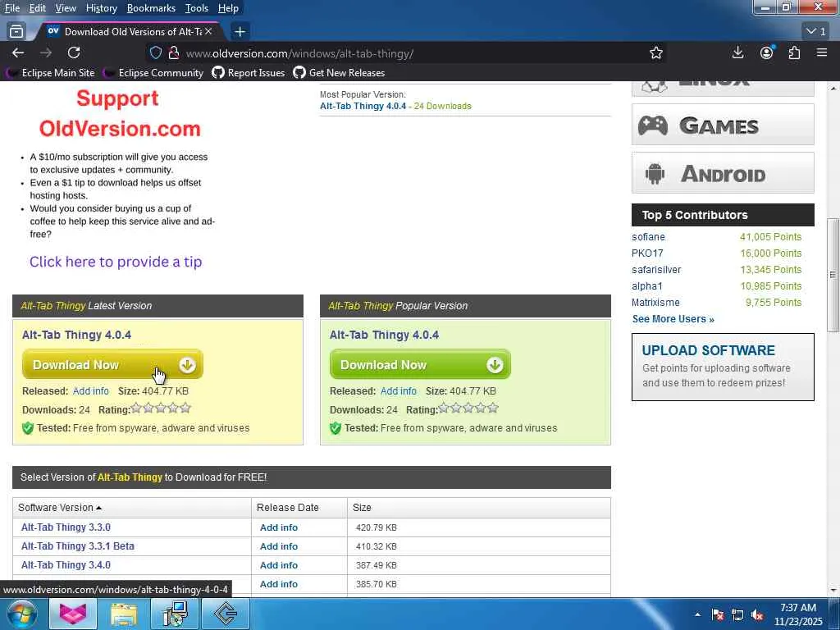The width and height of the screenshot is (840, 630).
Task: Open contributor alpha1 profile
Action: click(647, 286)
